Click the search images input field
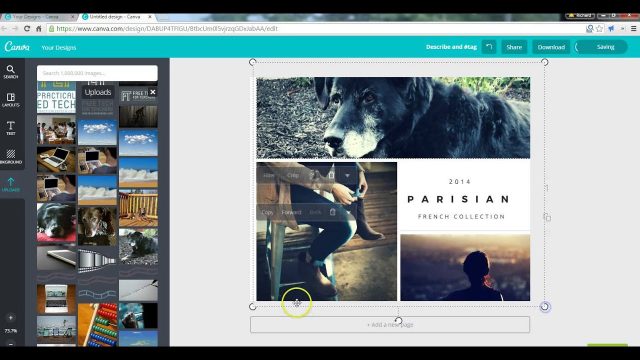Image resolution: width=640 pixels, height=360 pixels. [x=97, y=73]
